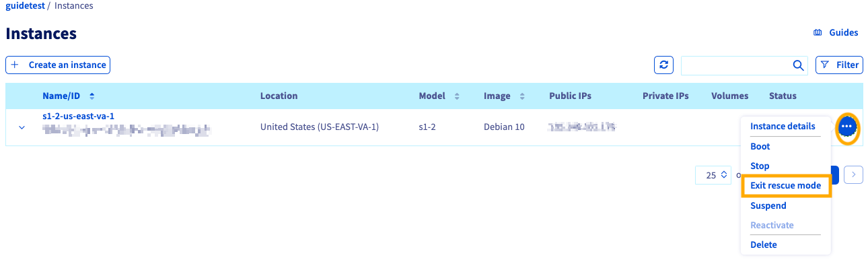The image size is (868, 262).
Task: Click the refresh instances icon button
Action: coord(664,65)
